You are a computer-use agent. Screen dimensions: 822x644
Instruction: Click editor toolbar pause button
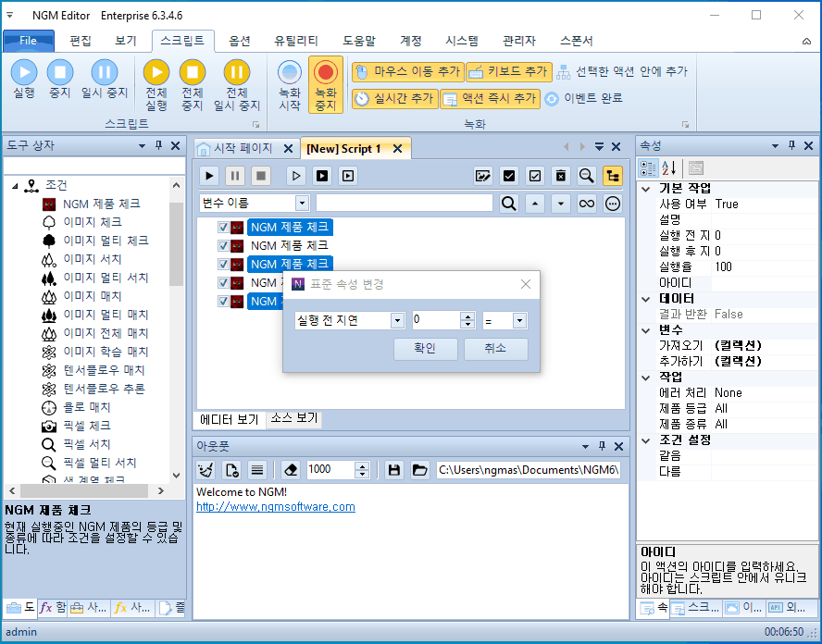click(x=235, y=176)
